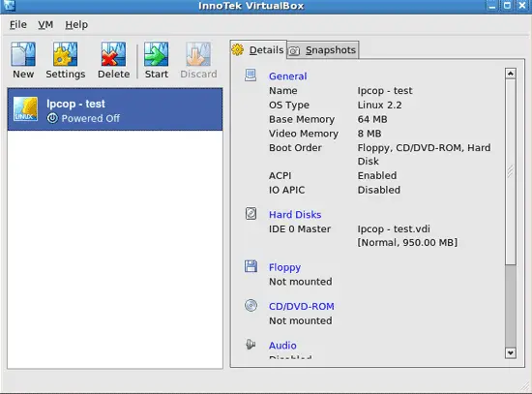Click the Audio section speaker icon

(251, 345)
